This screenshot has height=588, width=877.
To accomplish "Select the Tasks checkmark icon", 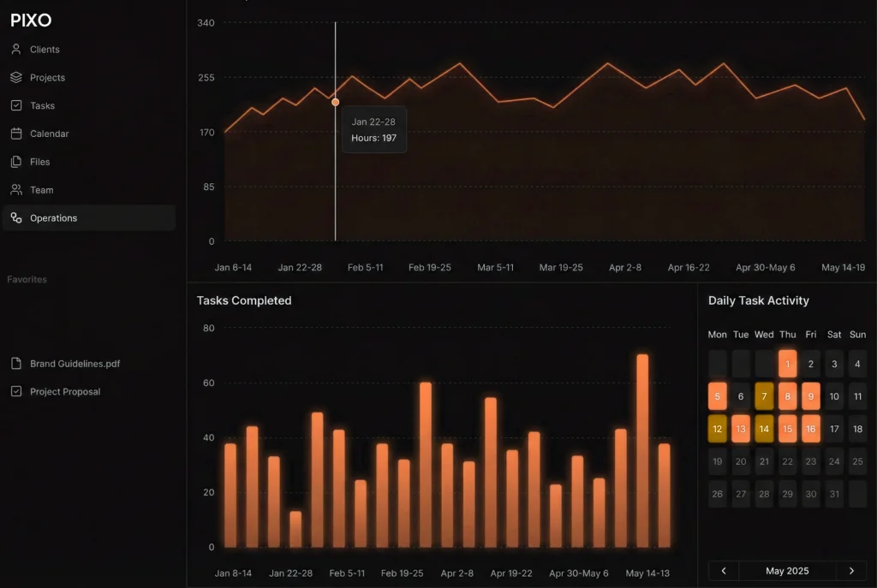I will tap(16, 105).
